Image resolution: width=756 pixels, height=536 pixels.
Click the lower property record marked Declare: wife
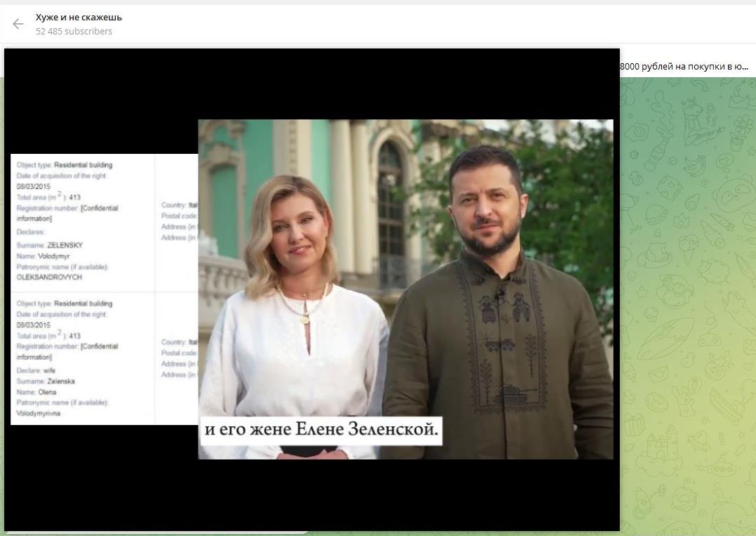(x=83, y=358)
